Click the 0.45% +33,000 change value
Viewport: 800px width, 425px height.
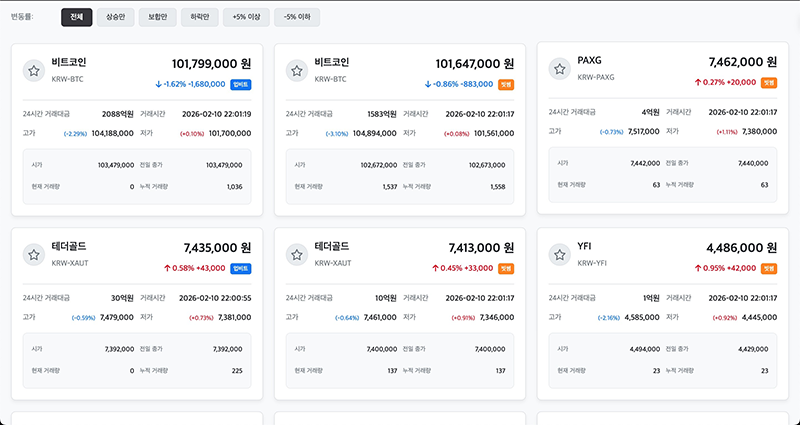462,268
